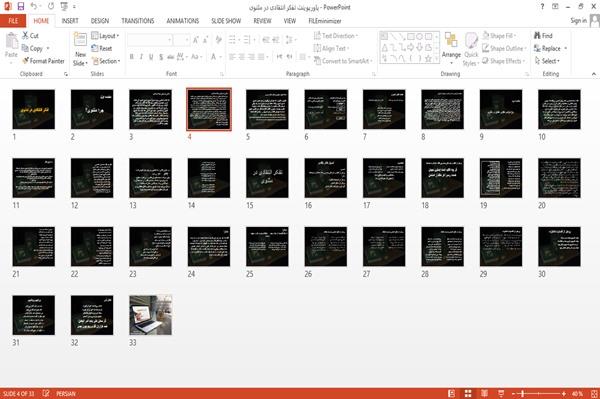The height and width of the screenshot is (399, 600).
Task: Toggle Italic formatting
Action: [x=141, y=57]
